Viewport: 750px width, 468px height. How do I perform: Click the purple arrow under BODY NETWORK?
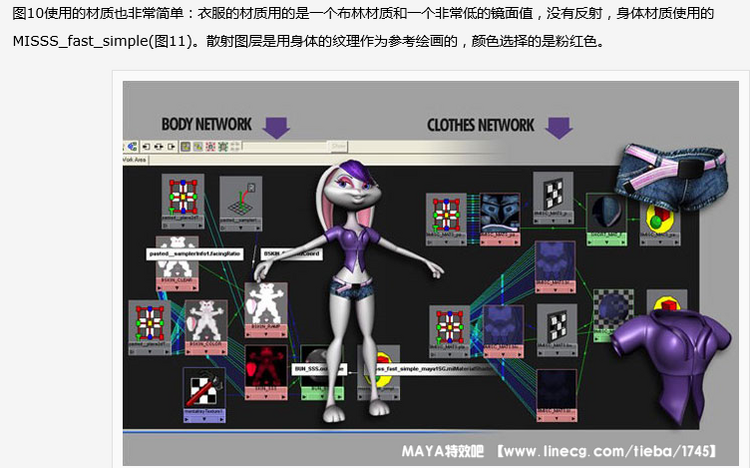[276, 126]
